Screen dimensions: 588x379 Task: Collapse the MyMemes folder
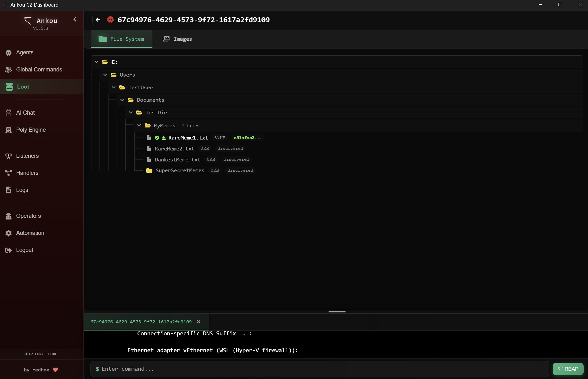[x=139, y=125]
